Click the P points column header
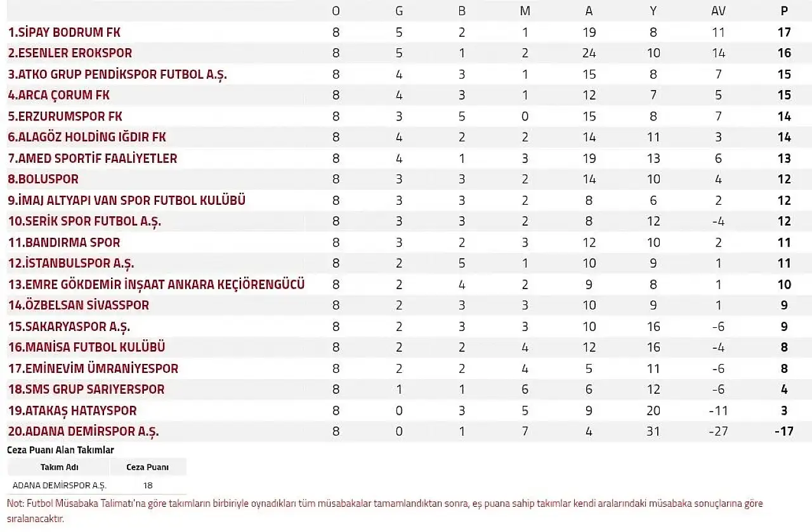 [x=784, y=11]
